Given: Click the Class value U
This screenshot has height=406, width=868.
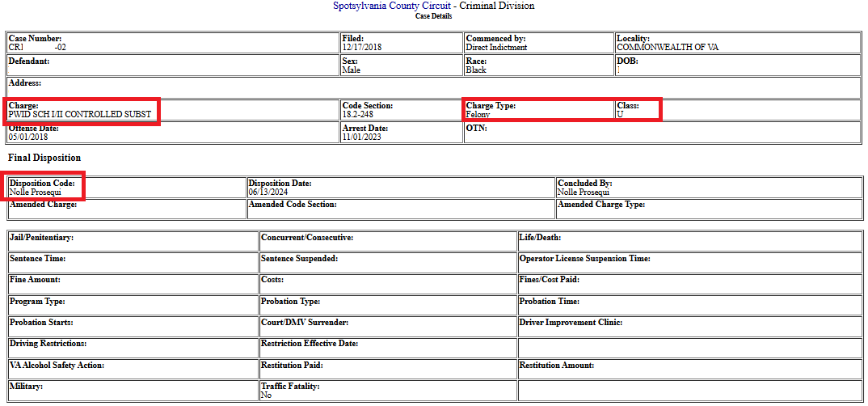Looking at the screenshot, I should [x=619, y=115].
